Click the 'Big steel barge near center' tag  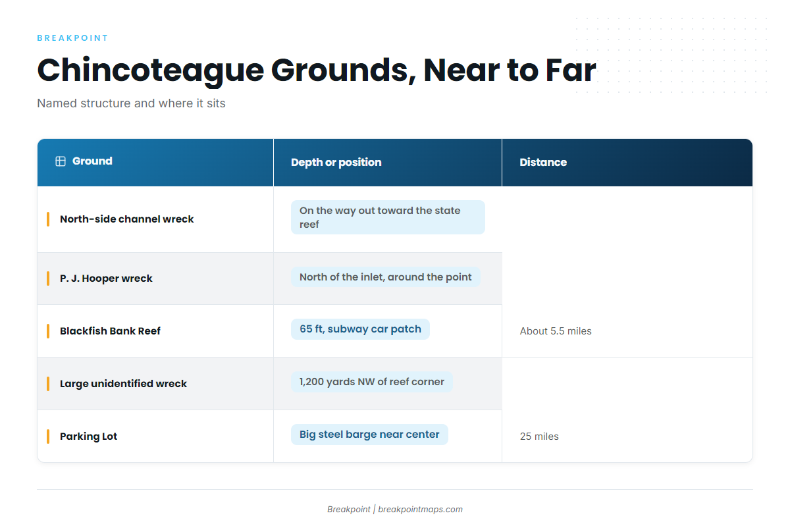(369, 435)
